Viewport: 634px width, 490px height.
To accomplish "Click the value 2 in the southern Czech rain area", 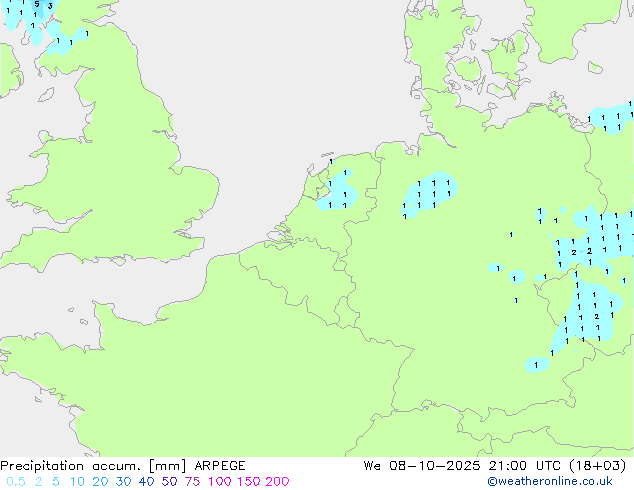I will [597, 317].
